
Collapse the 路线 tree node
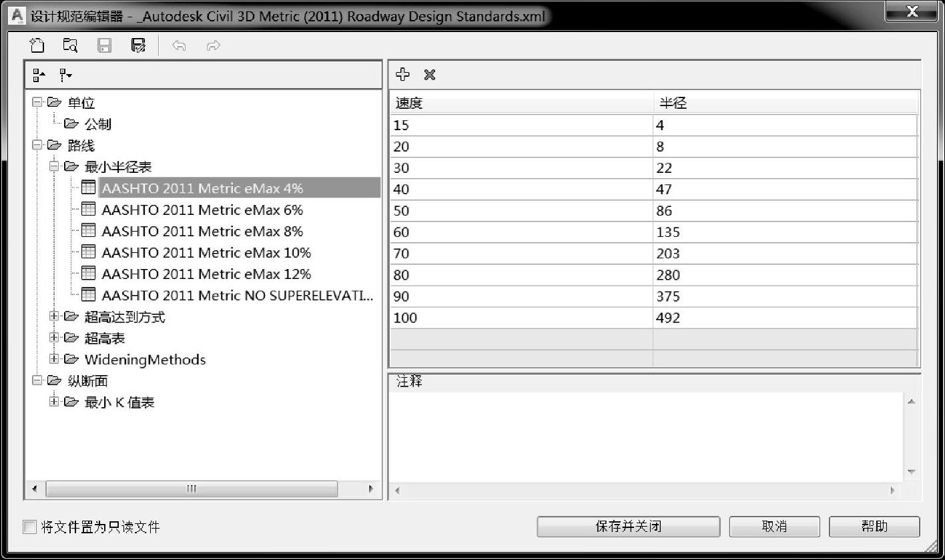pos(37,145)
